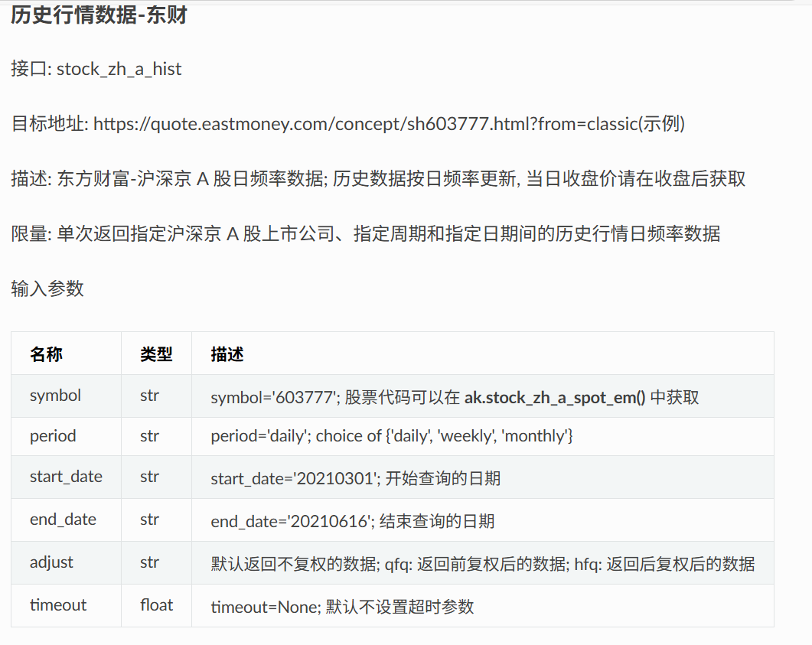Click the 限量 paragraph text

click(365, 233)
